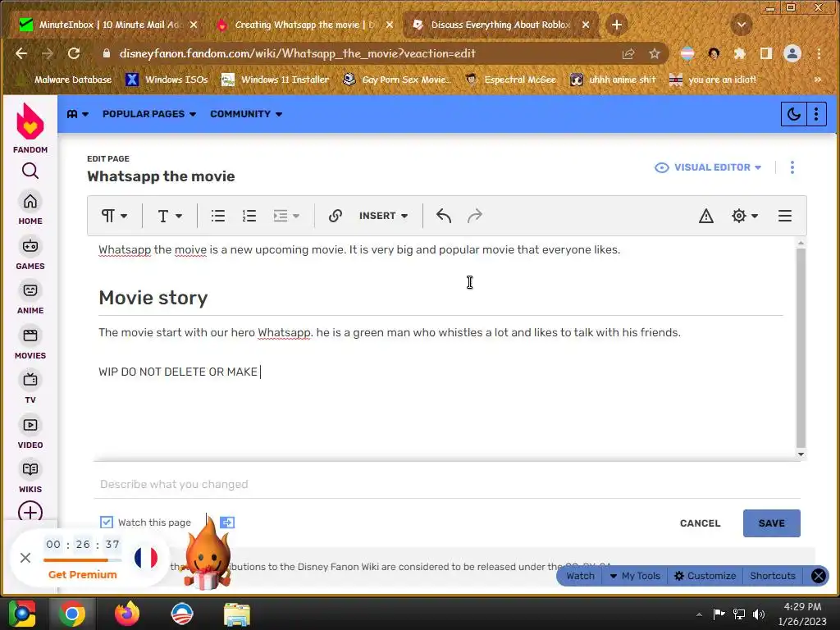Click CANCEL to discard the edit
Viewport: 840px width, 630px height.
point(700,523)
